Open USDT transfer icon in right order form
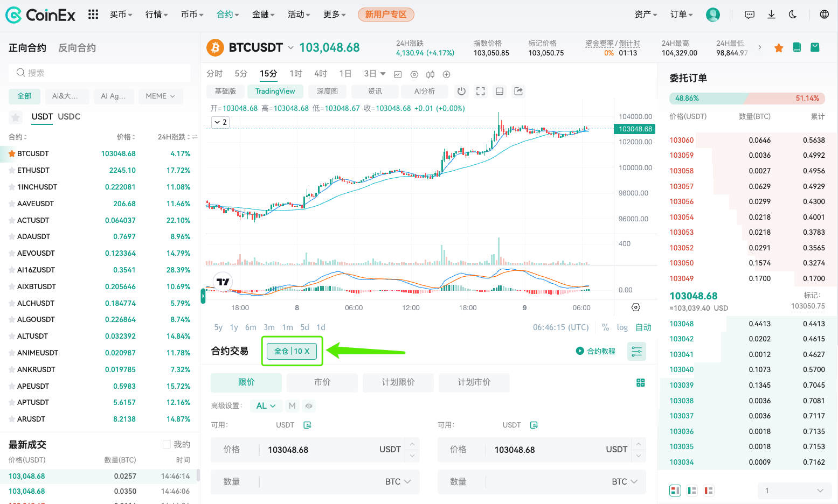This screenshot has width=838, height=504. tap(534, 425)
